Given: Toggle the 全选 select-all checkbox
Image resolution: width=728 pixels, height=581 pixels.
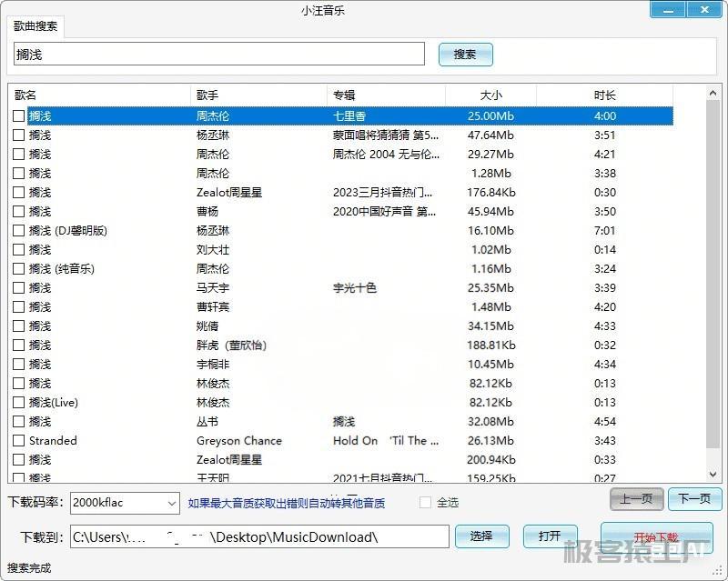Looking at the screenshot, I should [x=425, y=503].
